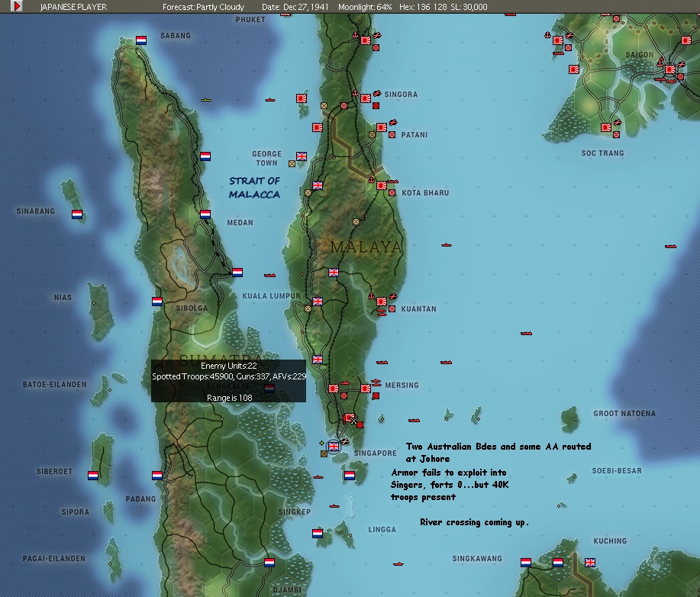Select the yellow Allied ship east of Sabang
Screen dimensions: 700x597
[206, 99]
